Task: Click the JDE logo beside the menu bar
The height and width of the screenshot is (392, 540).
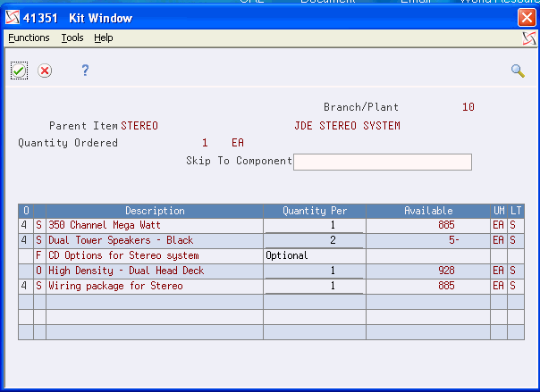Action: pos(529,38)
